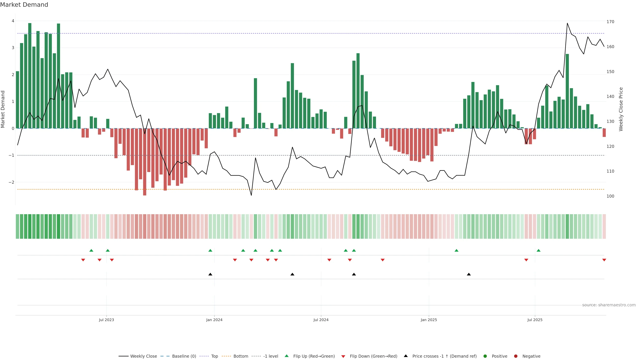
Task: Click the black Price crosses -1 triangle legend icon
Action: click(406, 356)
